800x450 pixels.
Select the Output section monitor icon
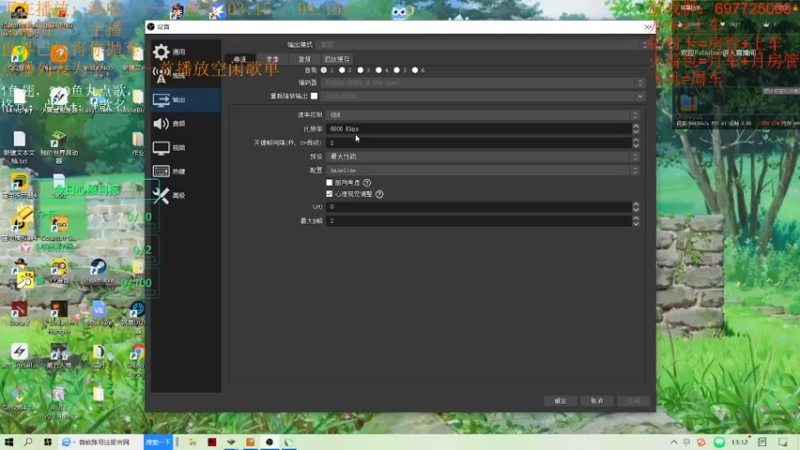161,99
